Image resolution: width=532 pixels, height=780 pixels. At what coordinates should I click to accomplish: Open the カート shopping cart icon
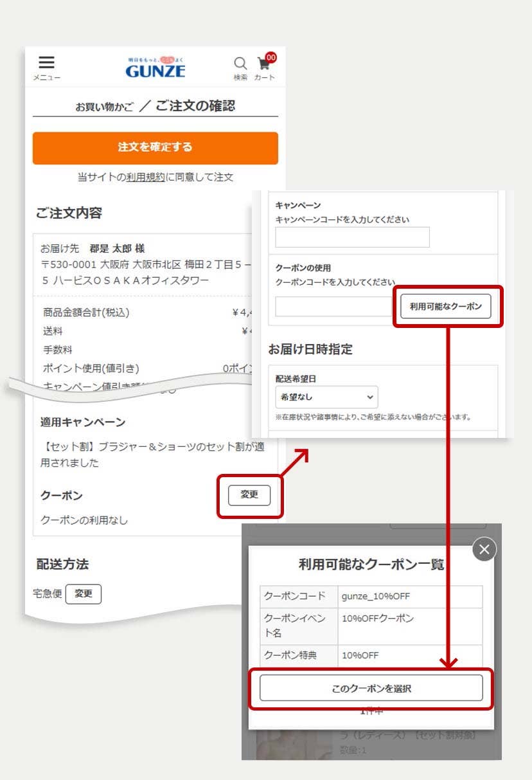(x=264, y=65)
